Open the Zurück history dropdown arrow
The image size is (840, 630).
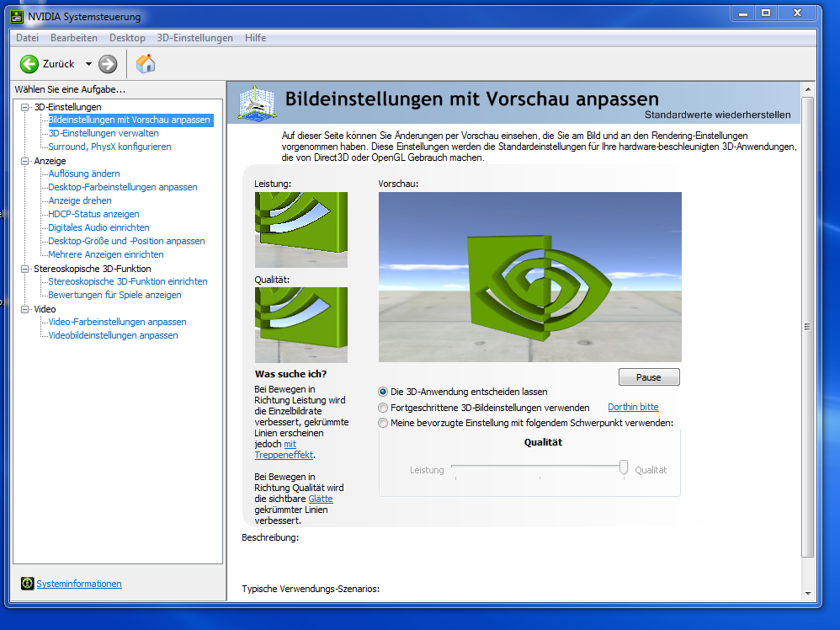[x=88, y=64]
